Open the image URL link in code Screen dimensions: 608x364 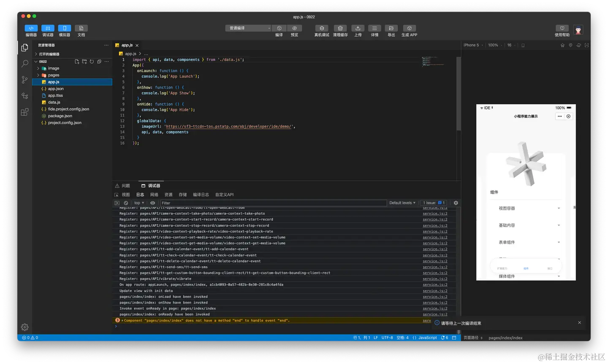(x=228, y=126)
